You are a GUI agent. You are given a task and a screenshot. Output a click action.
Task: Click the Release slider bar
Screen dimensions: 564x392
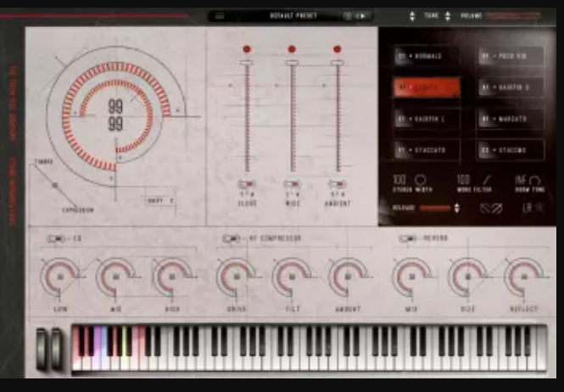[435, 208]
